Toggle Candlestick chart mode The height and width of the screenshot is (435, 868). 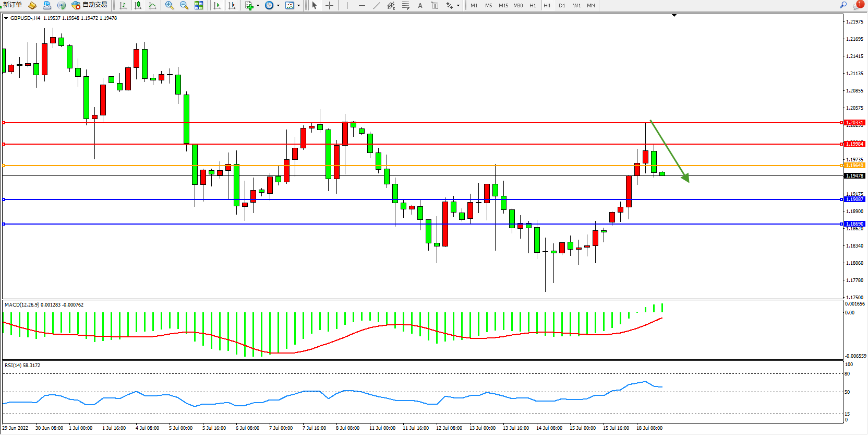138,5
